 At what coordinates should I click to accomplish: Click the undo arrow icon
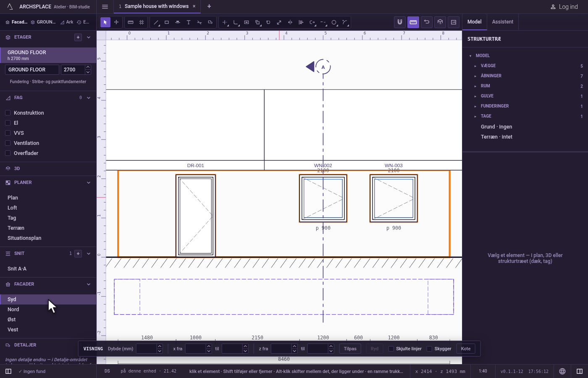427,22
